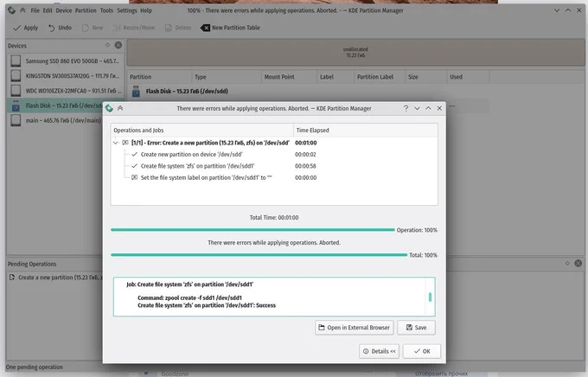Click the Size column header
This screenshot has width=588, height=377.
coord(426,77)
